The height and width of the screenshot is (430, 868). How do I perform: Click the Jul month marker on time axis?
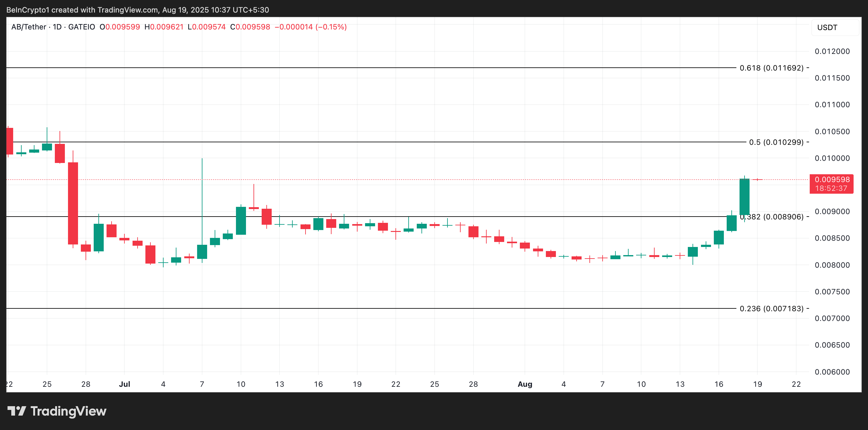point(124,384)
